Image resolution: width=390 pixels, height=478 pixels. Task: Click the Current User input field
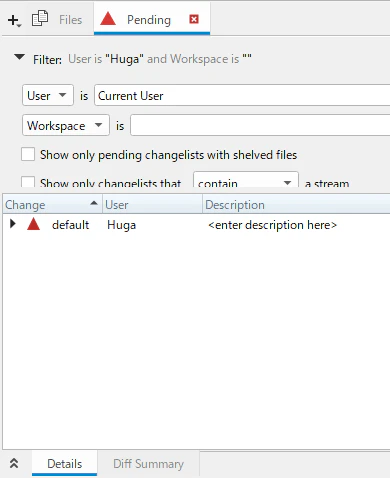pos(242,95)
